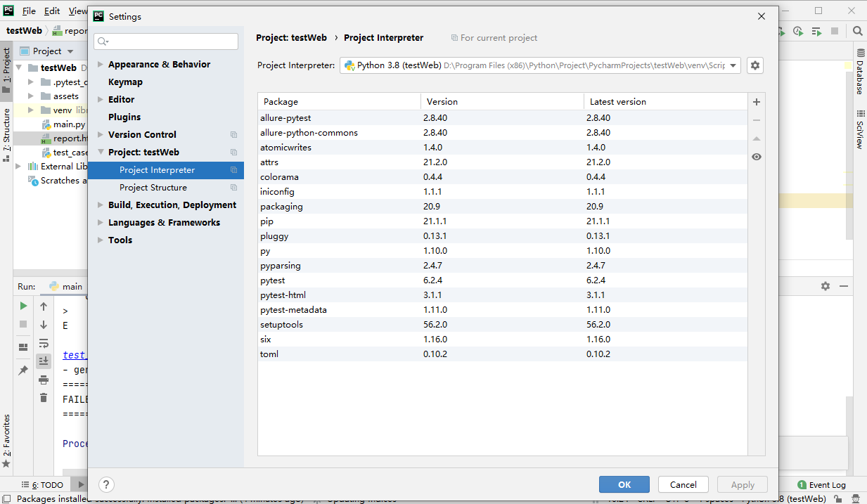Open the File menu
Image resolution: width=867 pixels, height=504 pixels.
pyautogui.click(x=29, y=11)
